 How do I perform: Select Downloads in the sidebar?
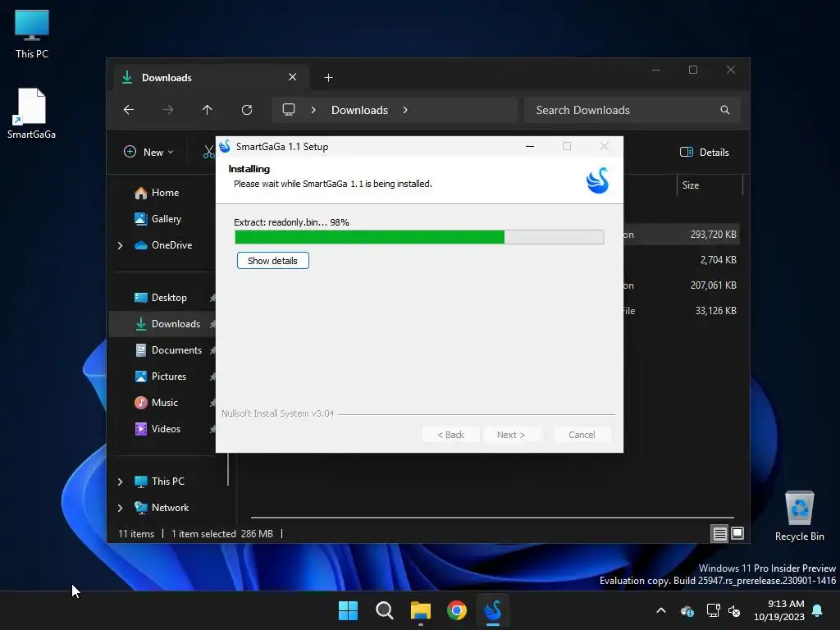176,323
